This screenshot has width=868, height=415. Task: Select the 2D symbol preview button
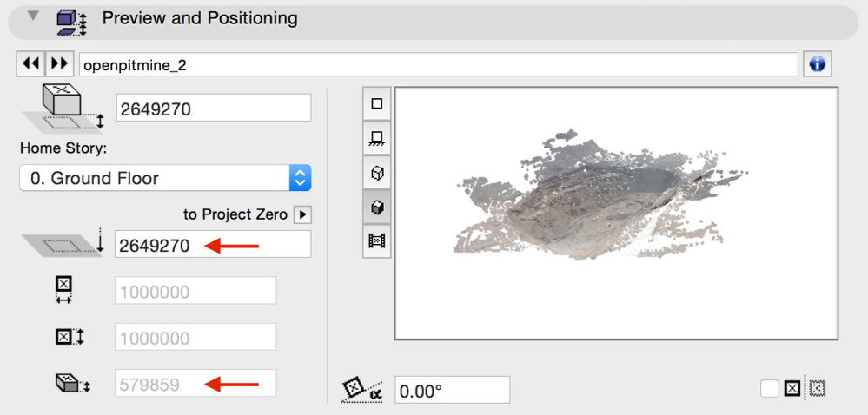click(x=376, y=104)
